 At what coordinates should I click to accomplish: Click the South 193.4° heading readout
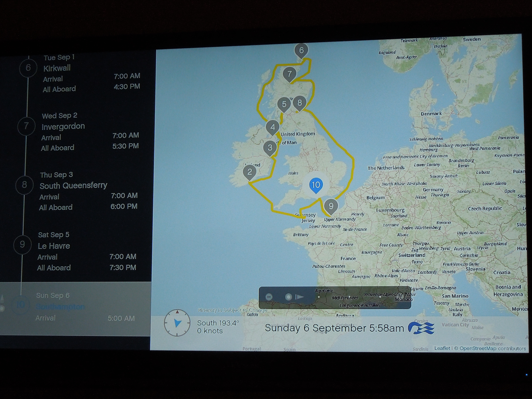click(218, 323)
